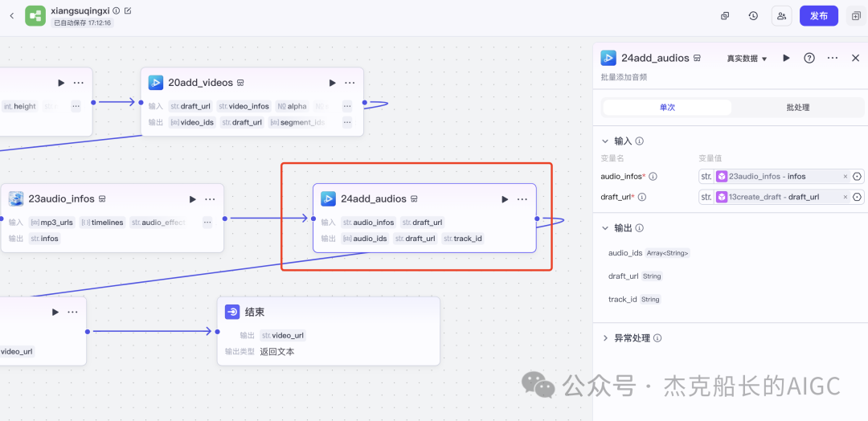Select timelines input tag on 23audio_infos

(x=102, y=223)
